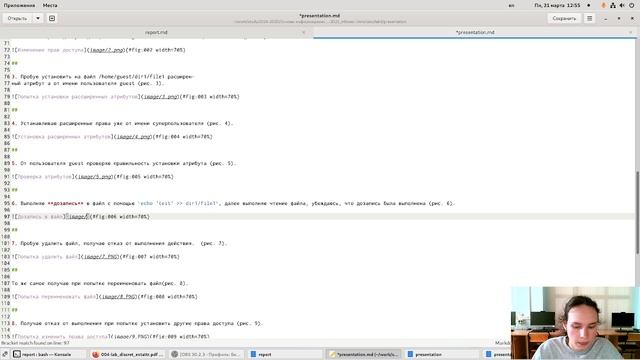Click the ## heading marker on line 74
This screenshot has width=640, height=360.
pyautogui.click(x=15, y=63)
